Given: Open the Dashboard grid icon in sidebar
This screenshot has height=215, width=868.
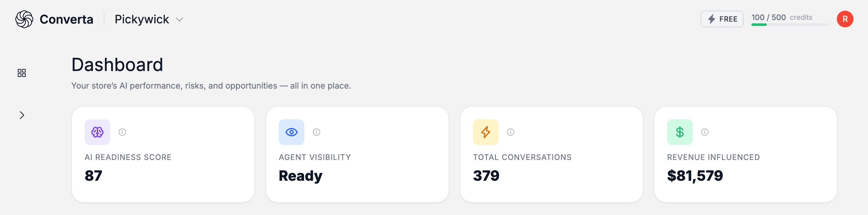Looking at the screenshot, I should tap(22, 73).
